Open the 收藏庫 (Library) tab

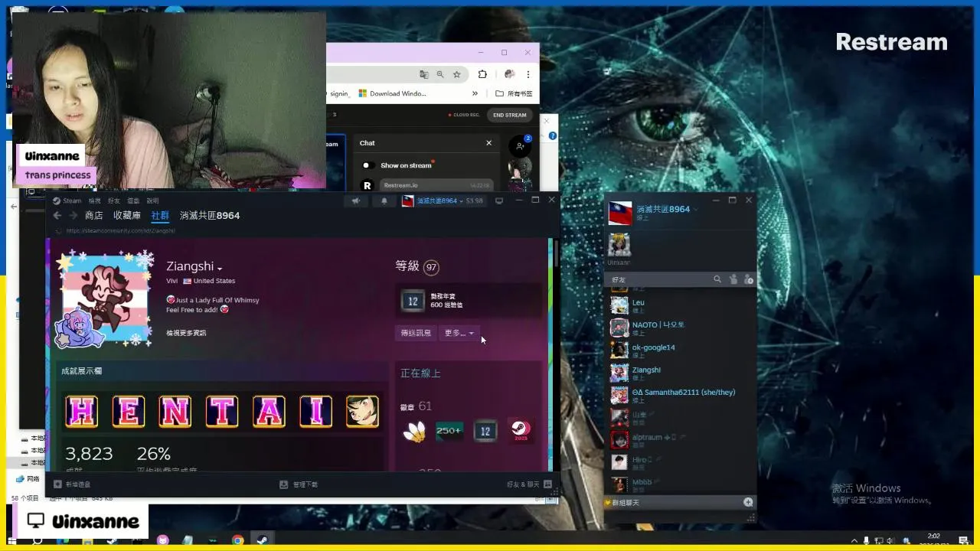coord(127,216)
